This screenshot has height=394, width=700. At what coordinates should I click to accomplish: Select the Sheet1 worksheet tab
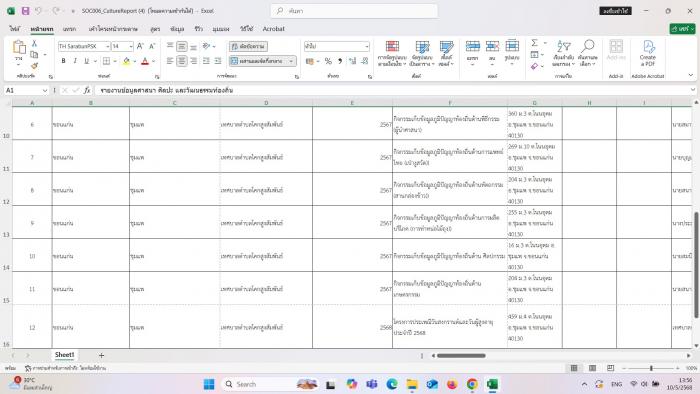[65, 355]
